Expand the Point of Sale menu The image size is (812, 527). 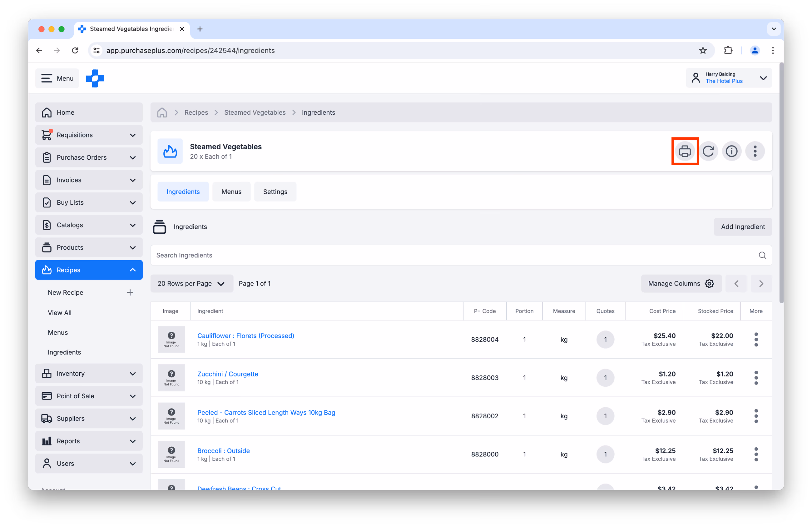tap(89, 396)
